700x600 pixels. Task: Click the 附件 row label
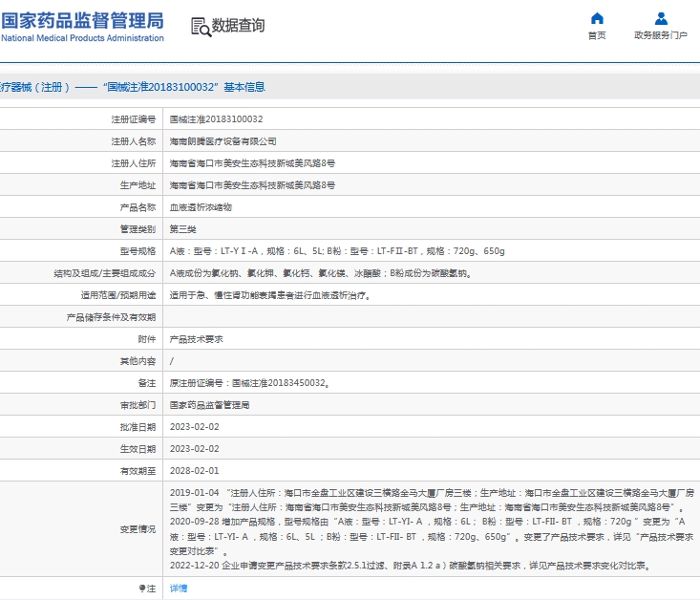click(x=146, y=339)
